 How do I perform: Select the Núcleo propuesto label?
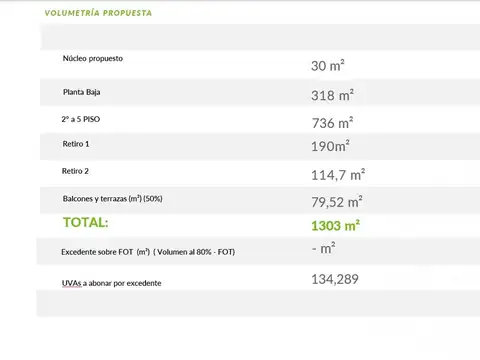point(93,58)
